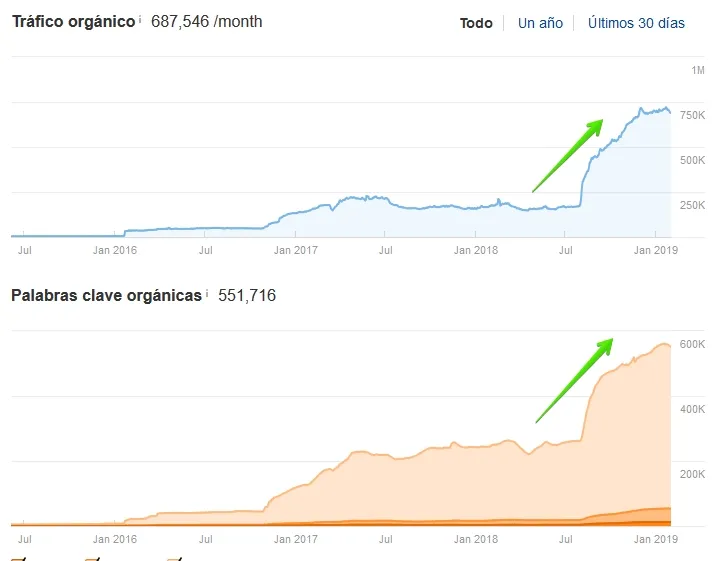Click green arrow on organic keywords chart
Viewport: 713px width, 561px height.
(573, 380)
